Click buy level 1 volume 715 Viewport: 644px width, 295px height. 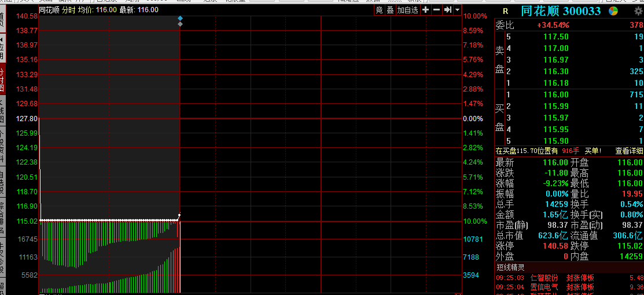[636, 95]
